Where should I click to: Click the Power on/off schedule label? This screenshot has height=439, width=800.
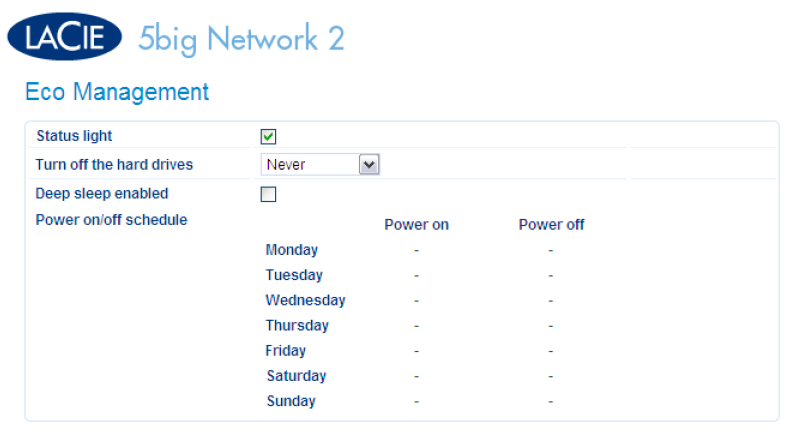[x=111, y=220]
